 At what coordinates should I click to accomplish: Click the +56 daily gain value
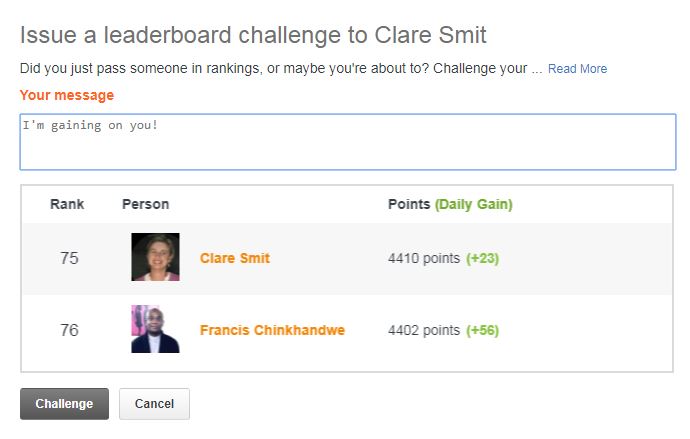pyautogui.click(x=483, y=330)
